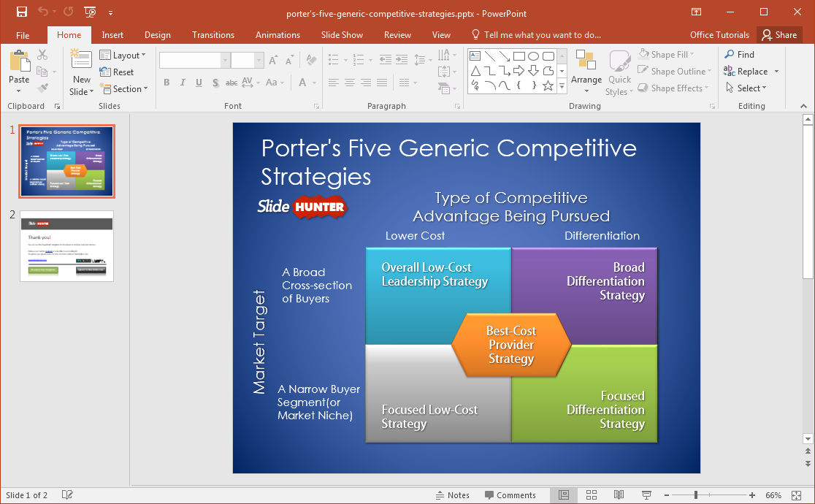Expand the Layout dropdown
The height and width of the screenshot is (504, 815).
pyautogui.click(x=123, y=56)
